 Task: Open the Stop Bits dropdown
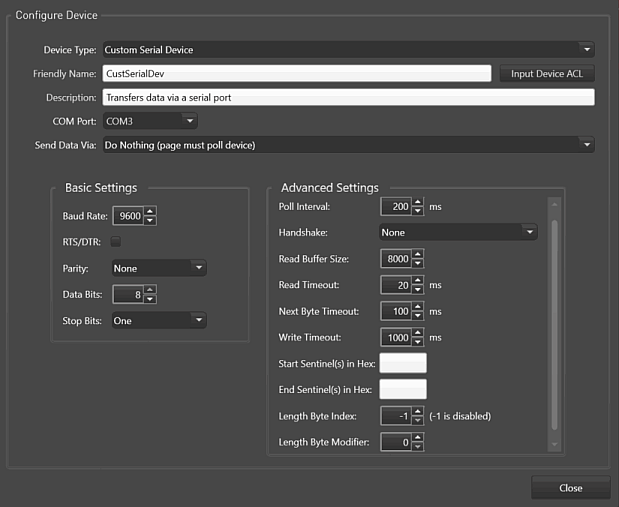coord(159,321)
